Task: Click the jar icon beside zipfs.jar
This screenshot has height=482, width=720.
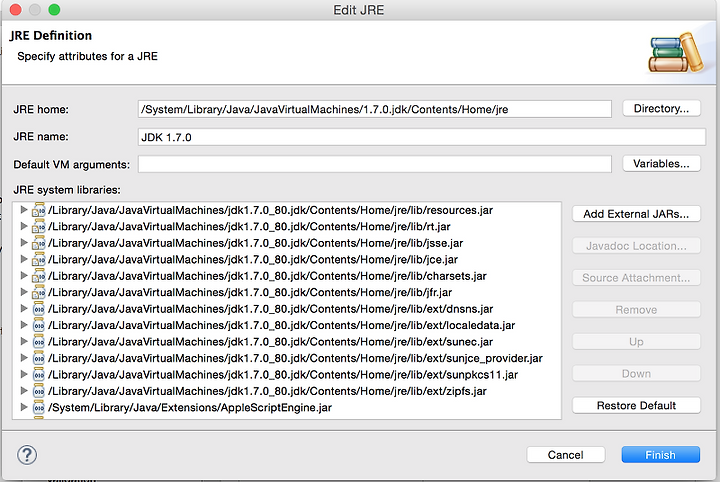Action: pos(39,391)
